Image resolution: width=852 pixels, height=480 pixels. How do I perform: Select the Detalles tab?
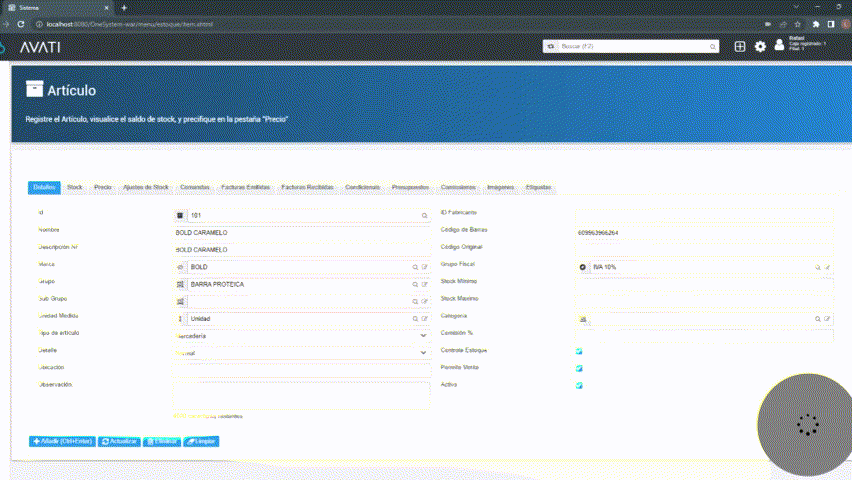pos(44,188)
